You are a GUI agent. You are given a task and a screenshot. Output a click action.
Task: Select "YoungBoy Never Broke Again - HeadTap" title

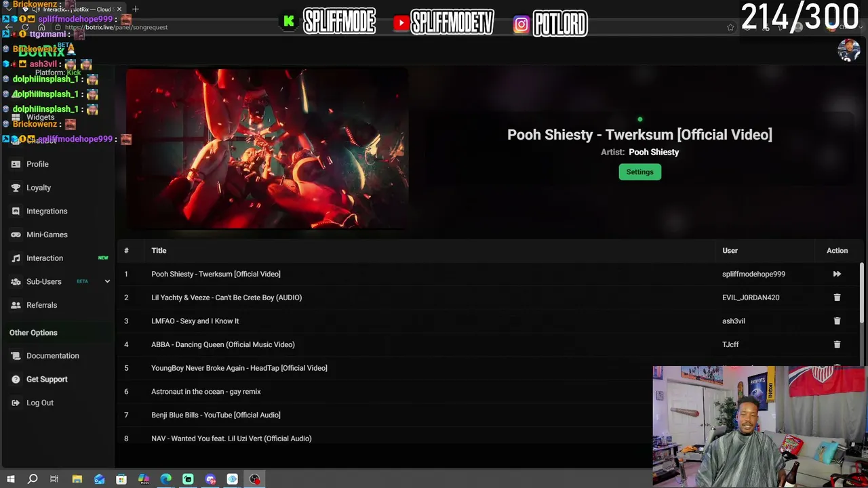(x=239, y=368)
